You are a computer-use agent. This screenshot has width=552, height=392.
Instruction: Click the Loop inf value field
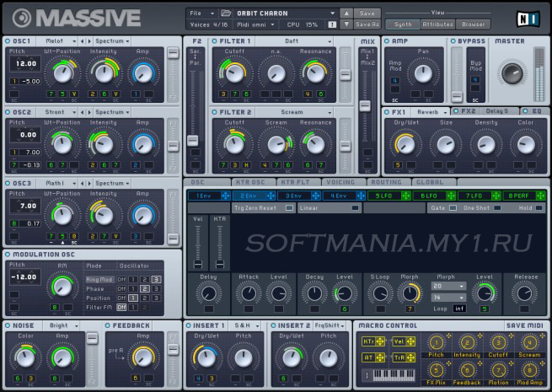point(459,309)
